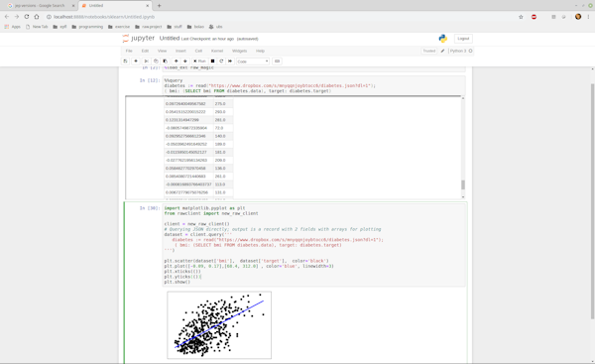Open Chrome three-dot menu

pos(588,17)
